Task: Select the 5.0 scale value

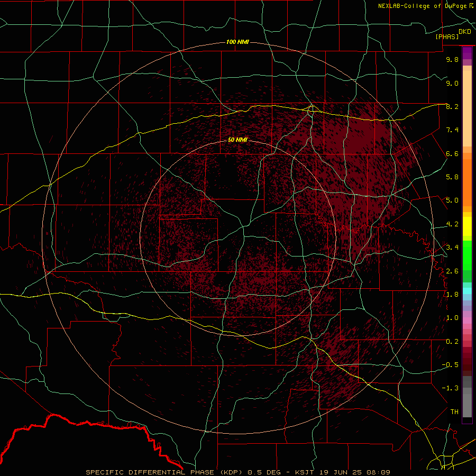Action: tap(452, 200)
